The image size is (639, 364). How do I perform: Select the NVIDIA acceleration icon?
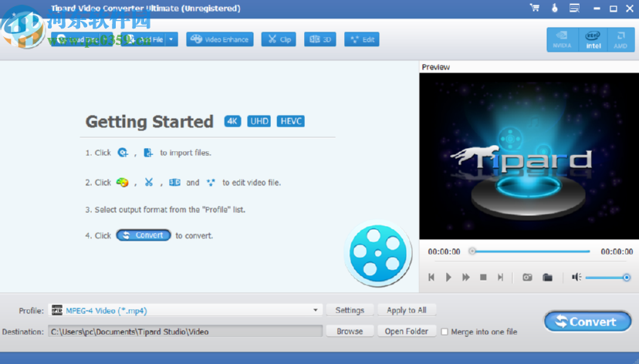click(562, 39)
